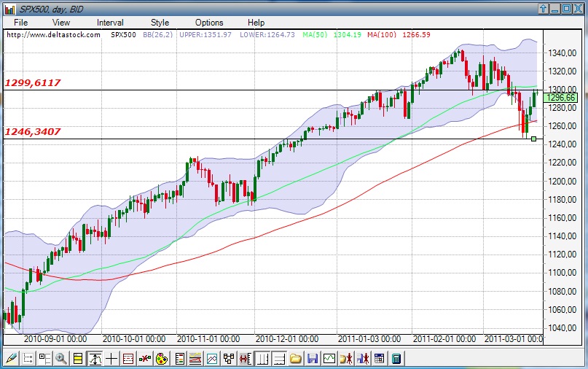Click the chart icon in title bar
Screen dimensions: 588x369
coord(9,9)
